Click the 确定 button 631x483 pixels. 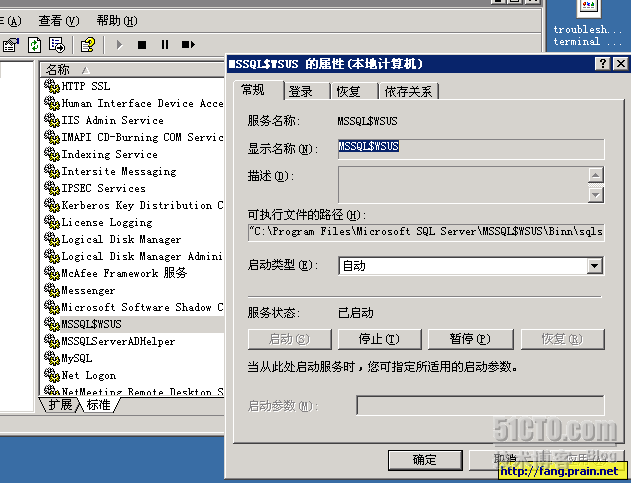click(425, 460)
